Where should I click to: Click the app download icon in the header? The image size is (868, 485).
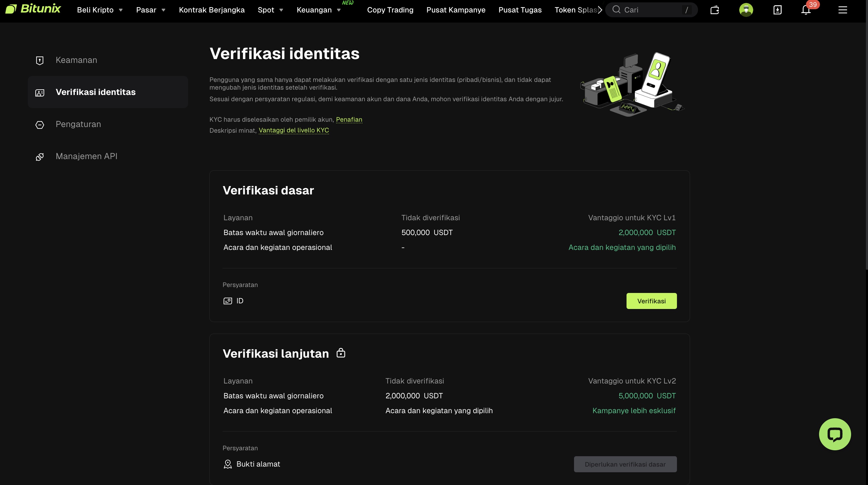(x=777, y=10)
